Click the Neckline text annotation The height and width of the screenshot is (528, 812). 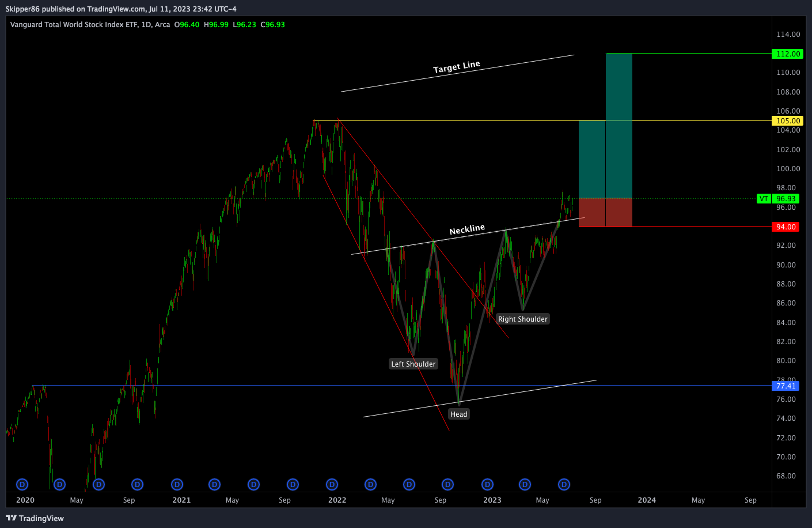[467, 229]
